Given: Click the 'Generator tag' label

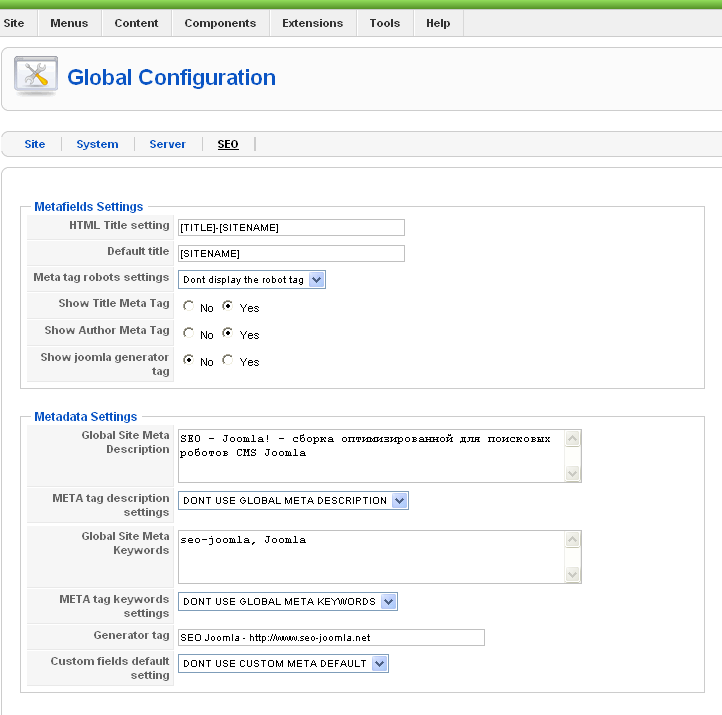Looking at the screenshot, I should coord(131,635).
